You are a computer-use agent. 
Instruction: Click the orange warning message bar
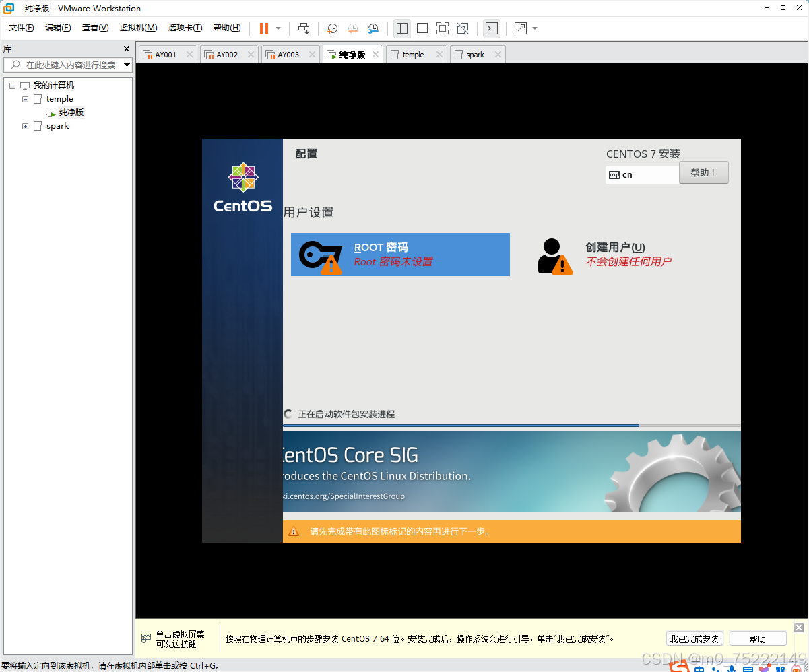pyautogui.click(x=512, y=531)
